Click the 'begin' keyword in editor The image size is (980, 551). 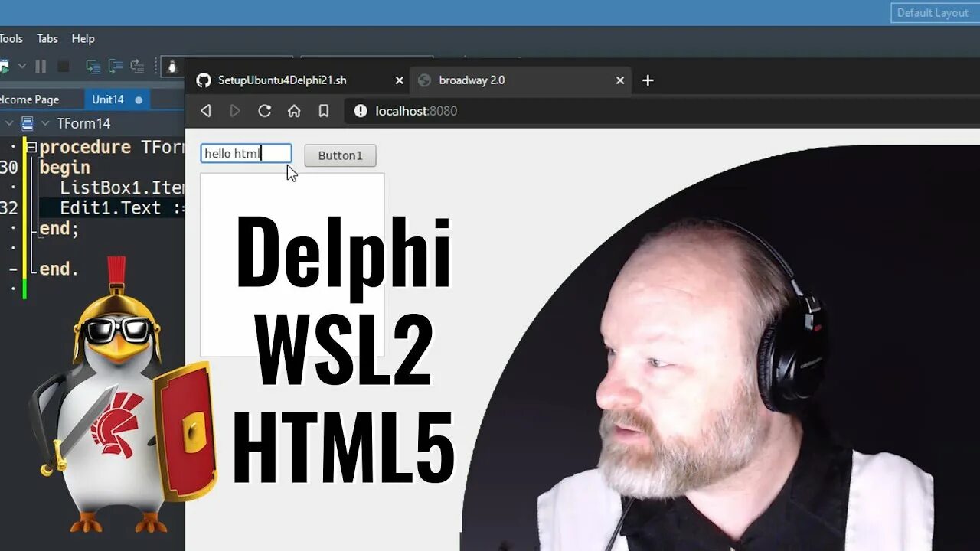pos(65,168)
